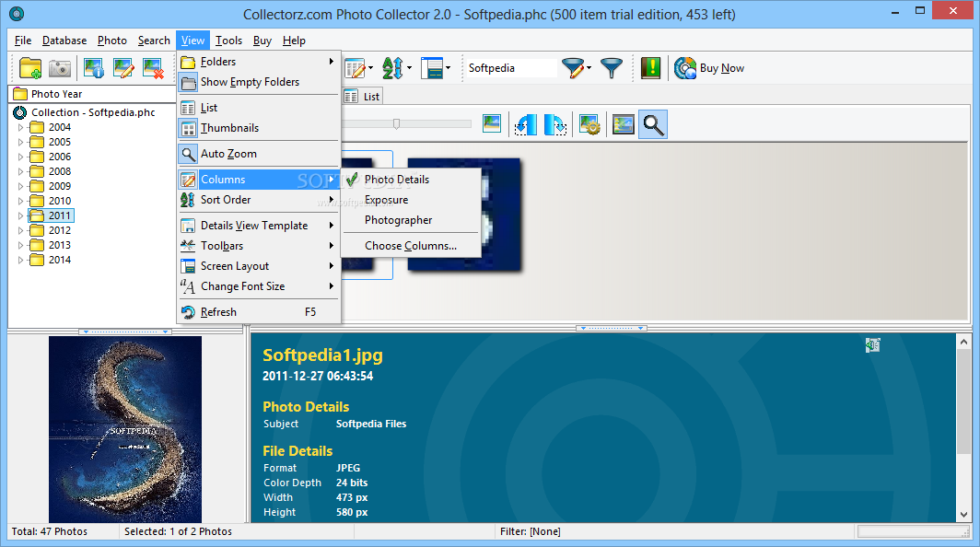Open the Help menu
This screenshot has height=547, width=980.
(294, 41)
